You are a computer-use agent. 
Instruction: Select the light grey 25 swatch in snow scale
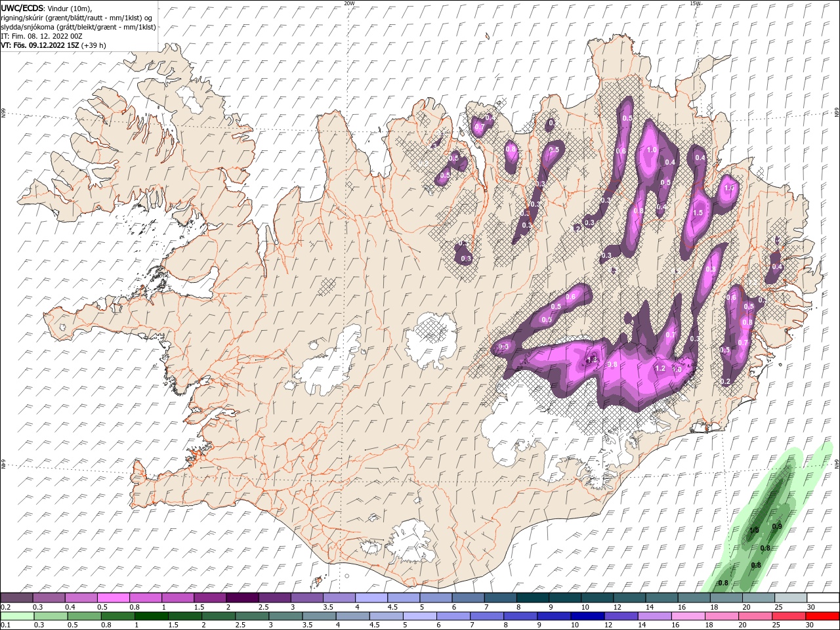coord(790,598)
